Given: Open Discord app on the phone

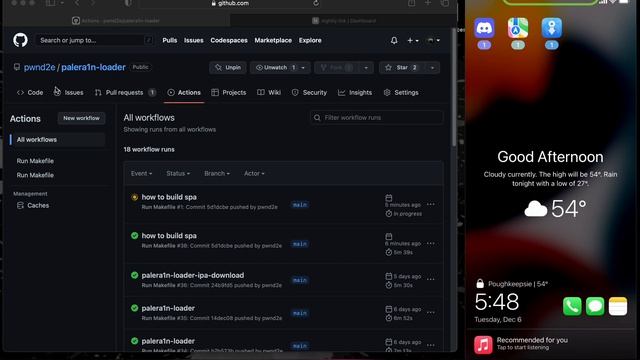Looking at the screenshot, I should click(484, 28).
